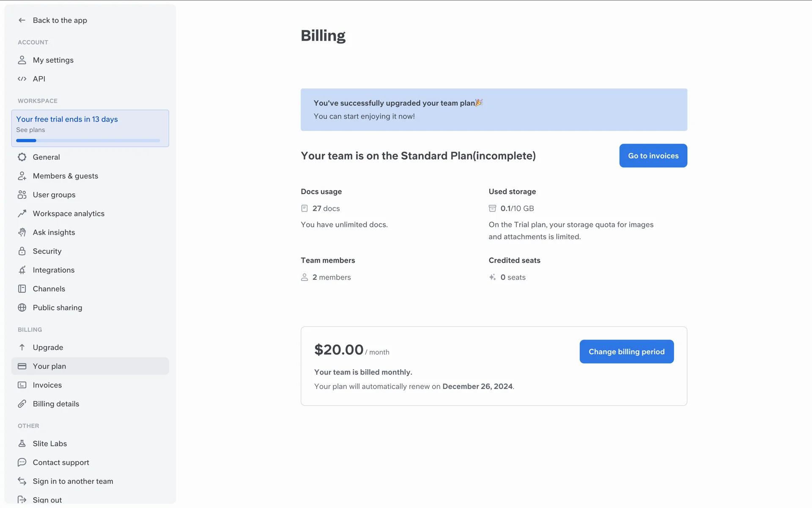Click the Go to invoices button
812x508 pixels.
click(653, 156)
